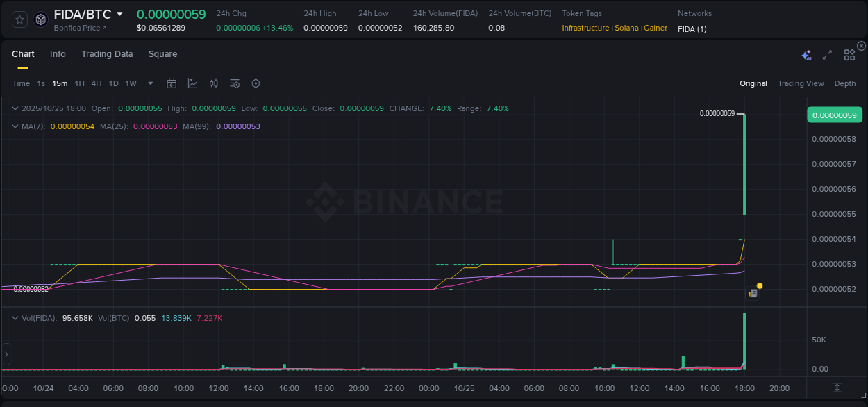Switch to the Trading Data tab

pyautogui.click(x=107, y=54)
